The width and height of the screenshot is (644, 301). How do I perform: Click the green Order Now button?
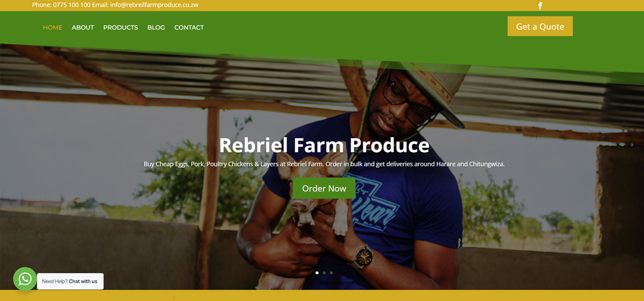pyautogui.click(x=324, y=188)
